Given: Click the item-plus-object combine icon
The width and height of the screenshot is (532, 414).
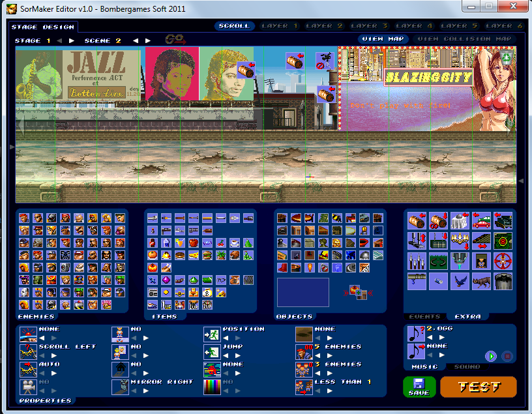Looking at the screenshot, I should (358, 293).
